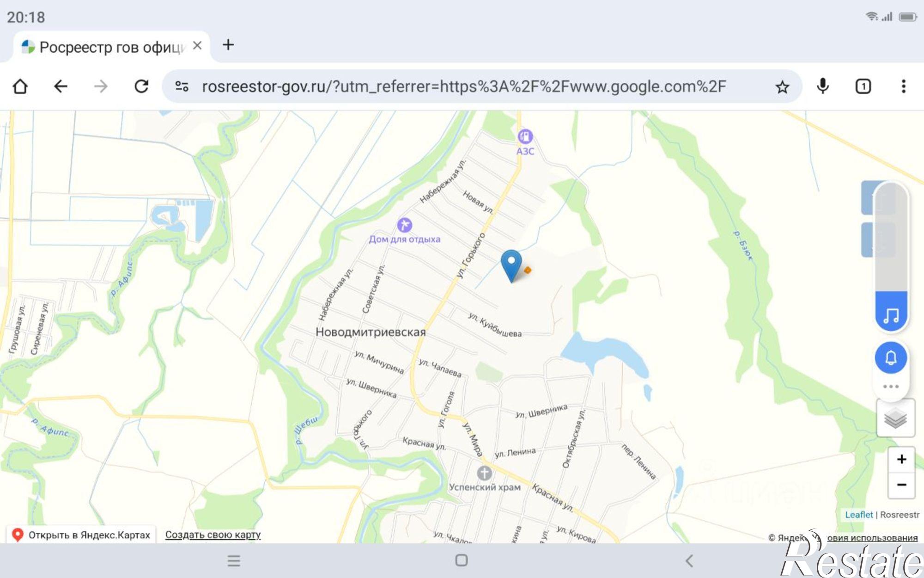Tap the bell notification button
Image resolution: width=924 pixels, height=578 pixels.
[891, 357]
